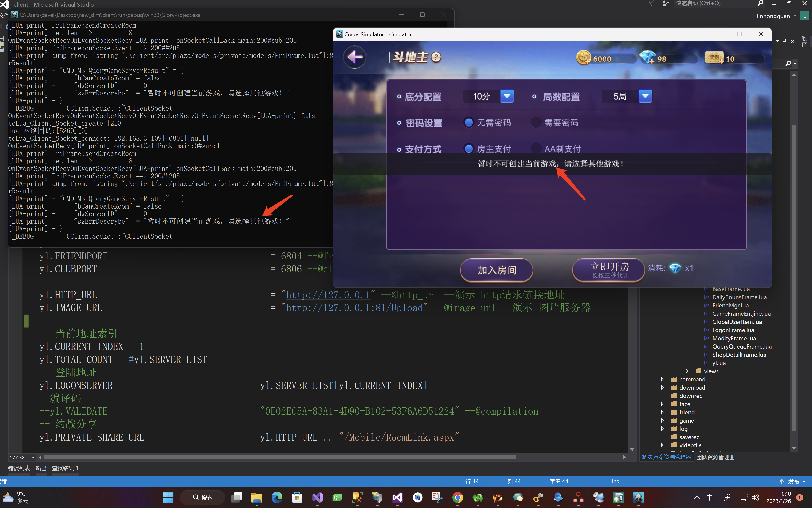Open Windows Start menu
Image resolution: width=812 pixels, height=508 pixels.
168,497
